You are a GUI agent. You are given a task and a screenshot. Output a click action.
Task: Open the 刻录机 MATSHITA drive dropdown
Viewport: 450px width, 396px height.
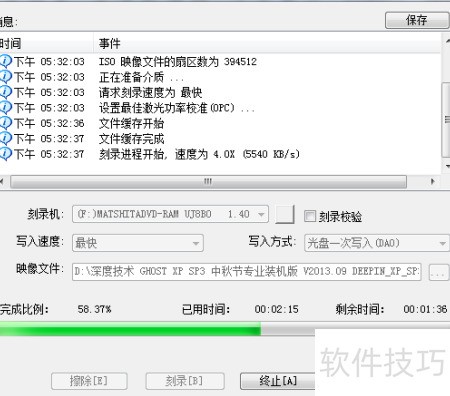tap(170, 214)
